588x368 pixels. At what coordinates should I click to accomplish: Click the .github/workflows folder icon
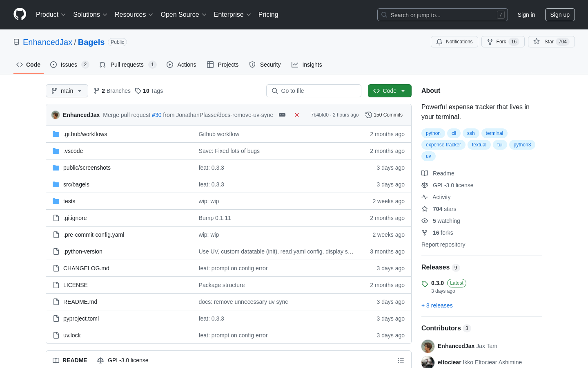tap(56, 134)
